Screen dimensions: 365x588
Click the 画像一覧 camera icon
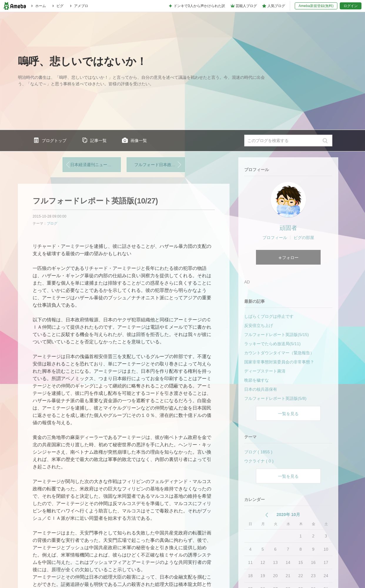125,140
